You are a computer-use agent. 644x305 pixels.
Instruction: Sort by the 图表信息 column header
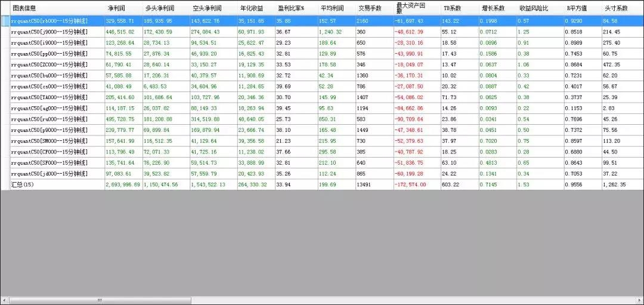tap(57, 8)
